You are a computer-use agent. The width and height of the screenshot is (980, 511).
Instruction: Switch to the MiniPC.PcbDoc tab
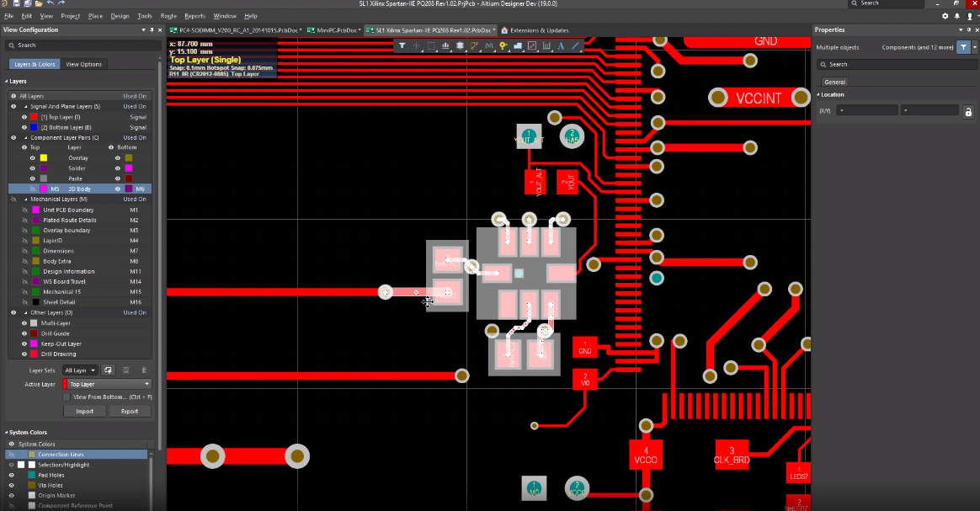click(x=333, y=30)
